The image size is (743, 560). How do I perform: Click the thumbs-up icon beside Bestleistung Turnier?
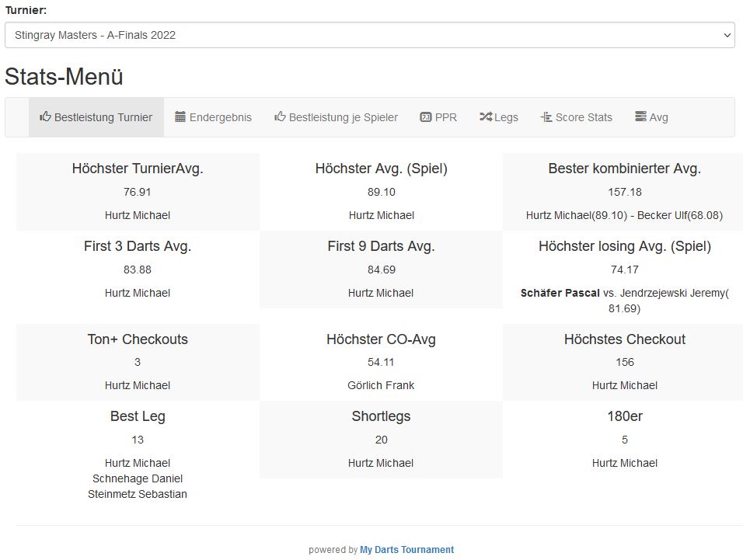(46, 117)
